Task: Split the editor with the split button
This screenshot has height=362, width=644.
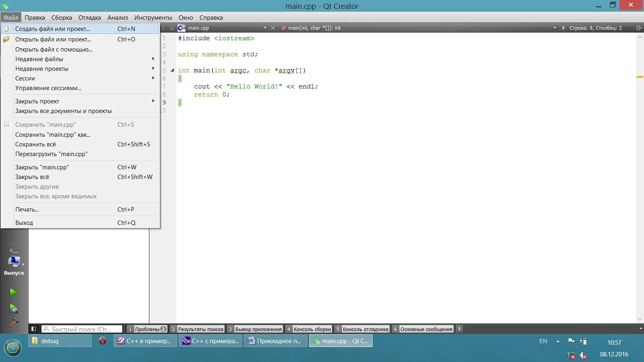Action: (639, 28)
